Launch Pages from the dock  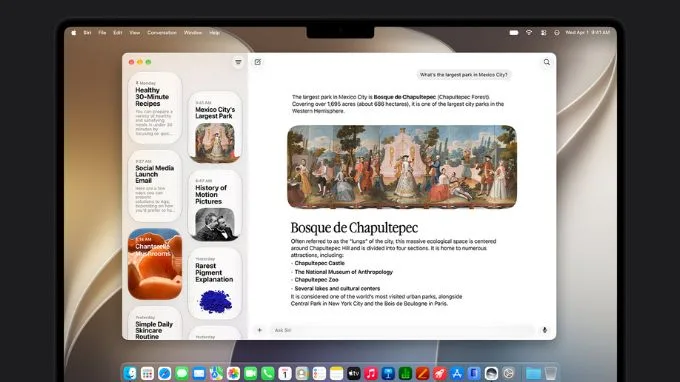coord(422,373)
